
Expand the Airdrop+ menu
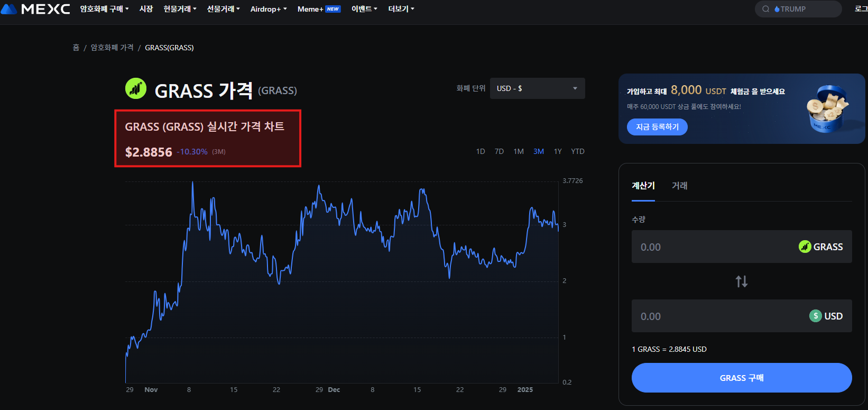click(x=269, y=9)
